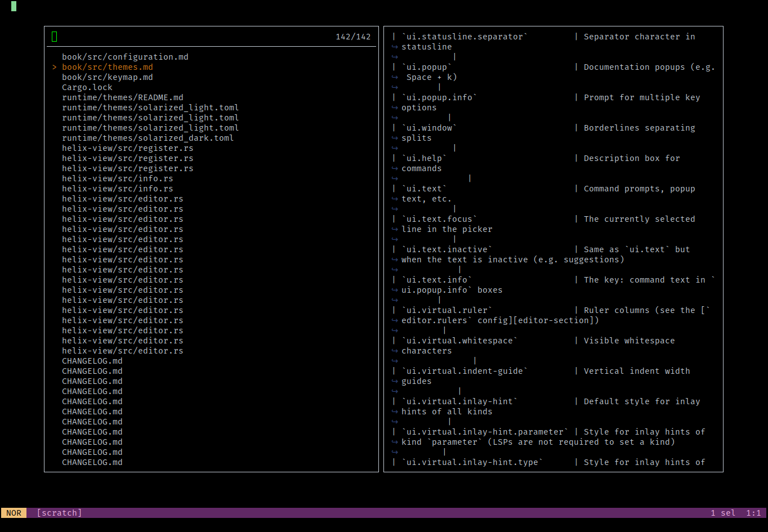The width and height of the screenshot is (768, 532).
Task: Open Cargo.lock from the file list
Action: click(87, 87)
